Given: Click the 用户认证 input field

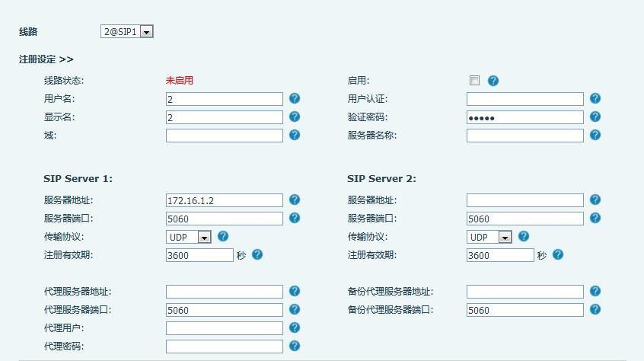Looking at the screenshot, I should [524, 99].
